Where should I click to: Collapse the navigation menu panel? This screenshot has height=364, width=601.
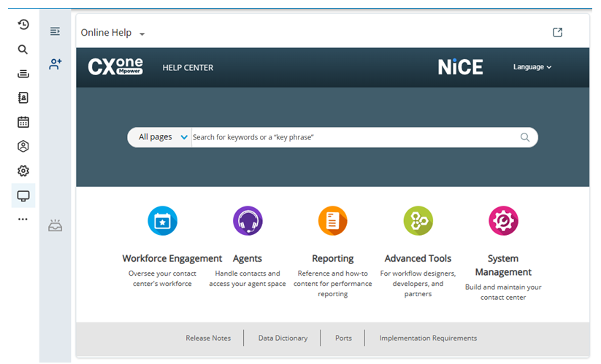[55, 31]
